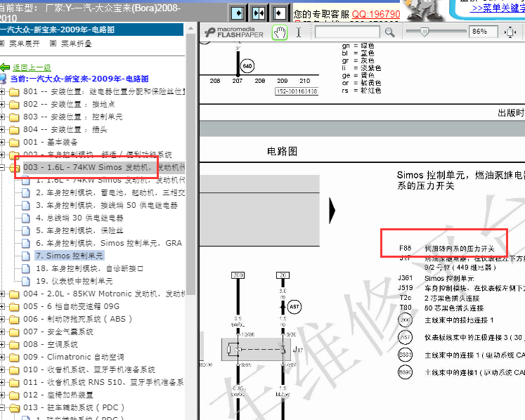Screen dimensions: 525x420
Task: Click the folder icon for 801 安装位置
Action: [x=14, y=92]
